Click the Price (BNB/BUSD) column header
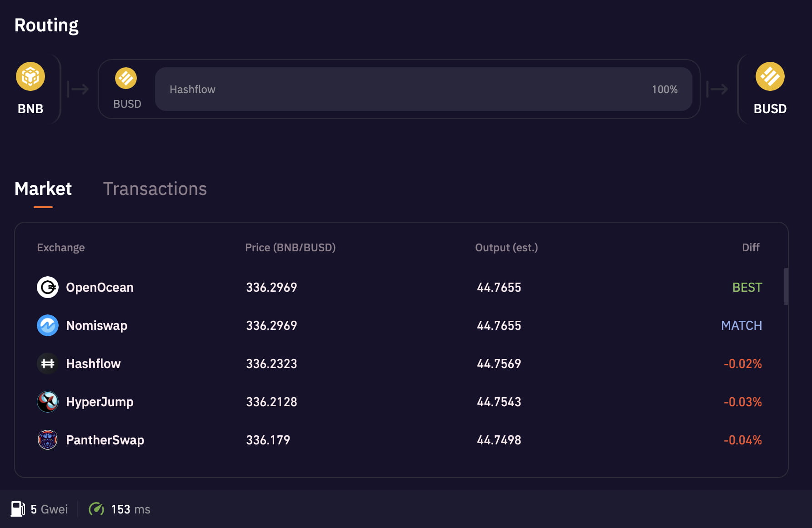 290,248
